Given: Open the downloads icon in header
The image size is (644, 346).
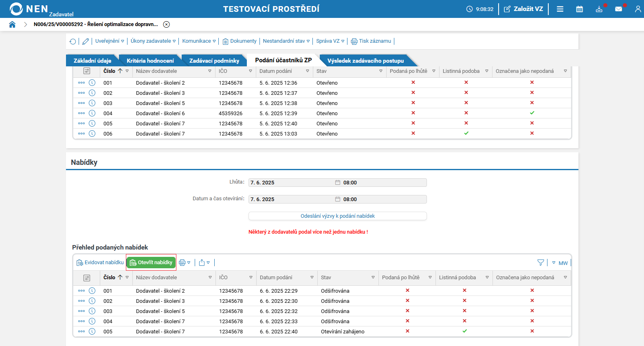Looking at the screenshot, I should tap(599, 9).
